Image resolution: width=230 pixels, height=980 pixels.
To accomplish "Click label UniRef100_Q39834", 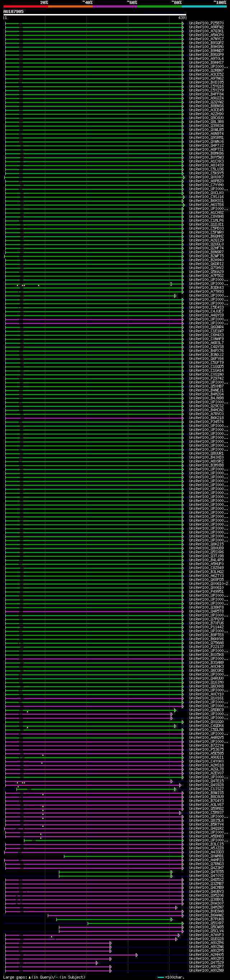I will point(206,126).
